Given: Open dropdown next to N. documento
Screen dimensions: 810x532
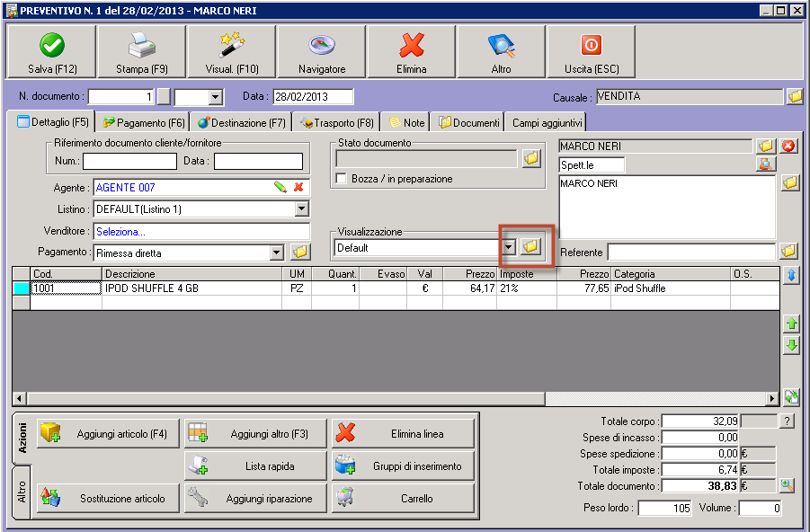Looking at the screenshot, I should point(216,96).
